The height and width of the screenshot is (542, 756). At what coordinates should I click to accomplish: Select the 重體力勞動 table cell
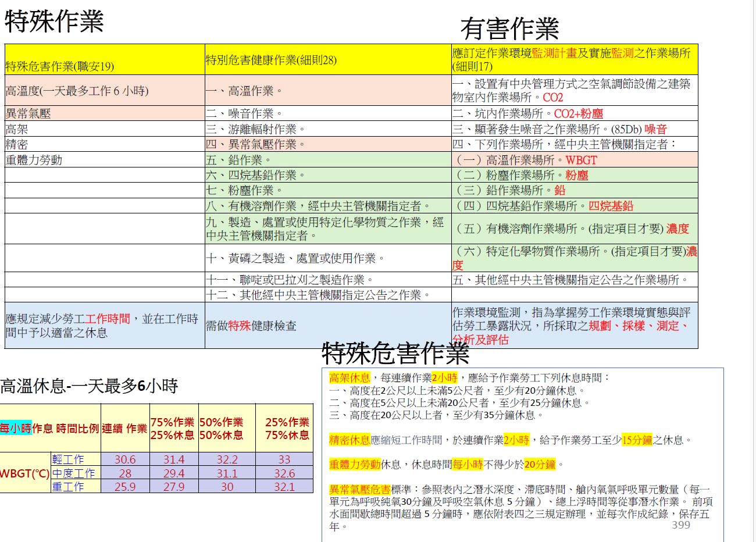[x=34, y=160]
